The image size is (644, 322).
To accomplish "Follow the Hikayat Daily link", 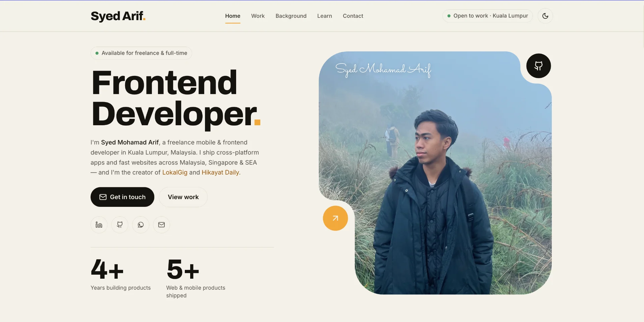I will (220, 172).
